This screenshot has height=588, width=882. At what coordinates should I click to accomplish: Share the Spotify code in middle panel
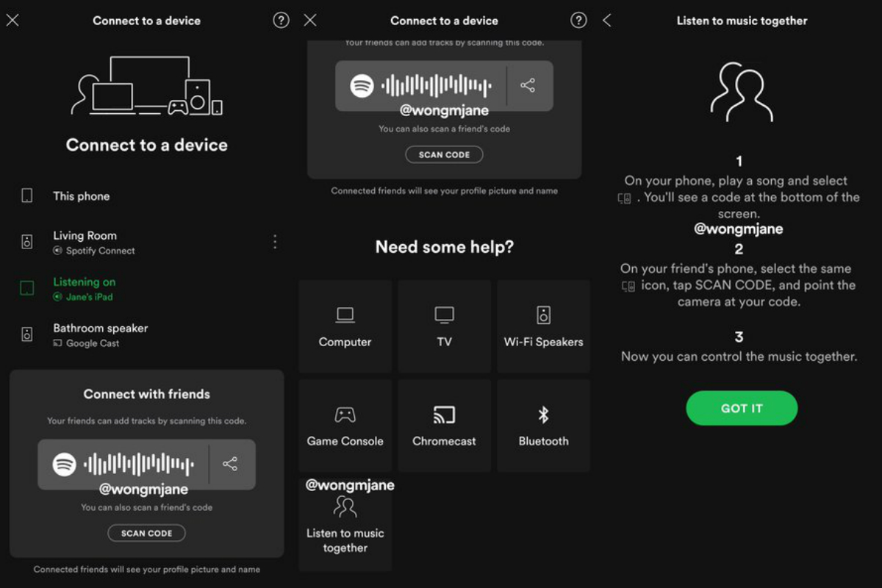click(x=528, y=85)
